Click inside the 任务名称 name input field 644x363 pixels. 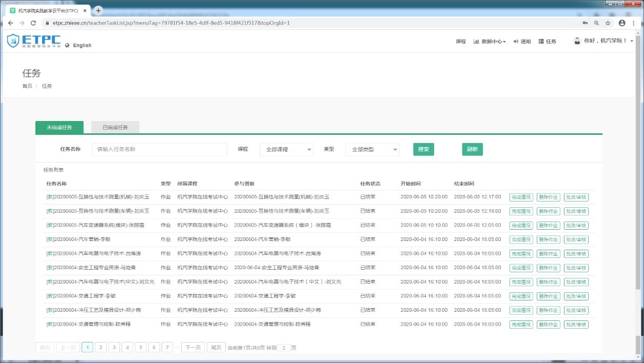[159, 149]
